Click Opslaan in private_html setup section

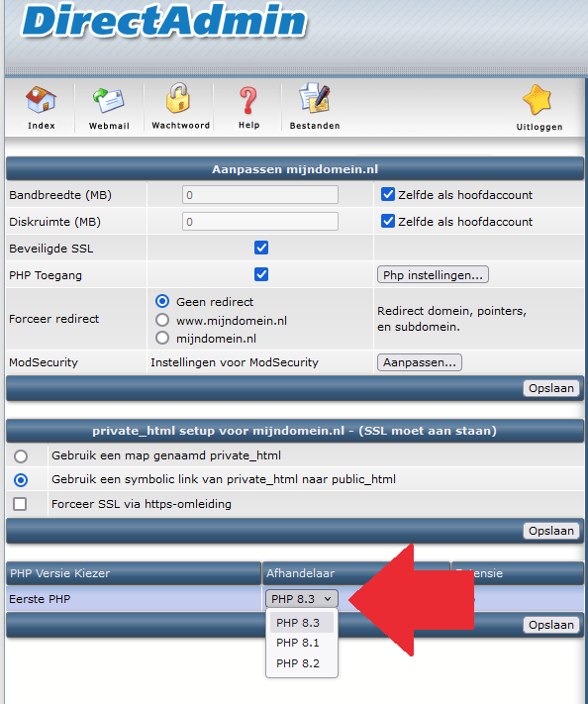click(x=551, y=531)
